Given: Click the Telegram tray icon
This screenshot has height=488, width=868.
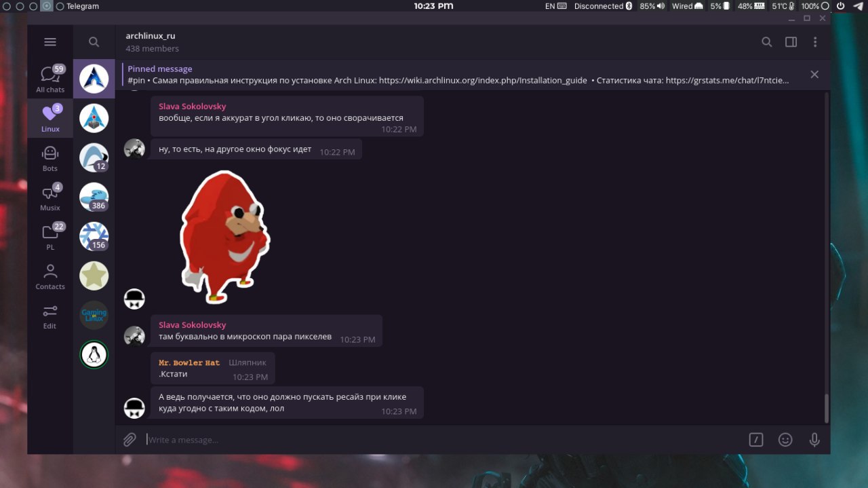Looking at the screenshot, I should tap(858, 6).
